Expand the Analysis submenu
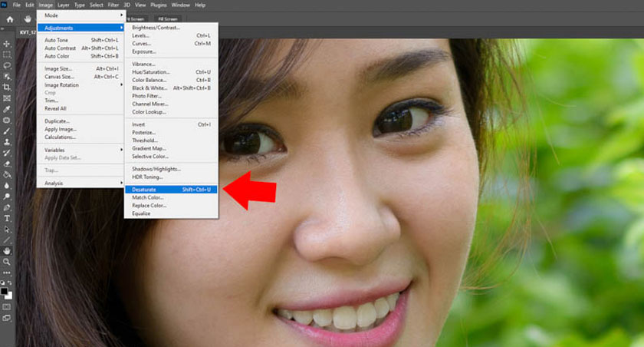 80,183
